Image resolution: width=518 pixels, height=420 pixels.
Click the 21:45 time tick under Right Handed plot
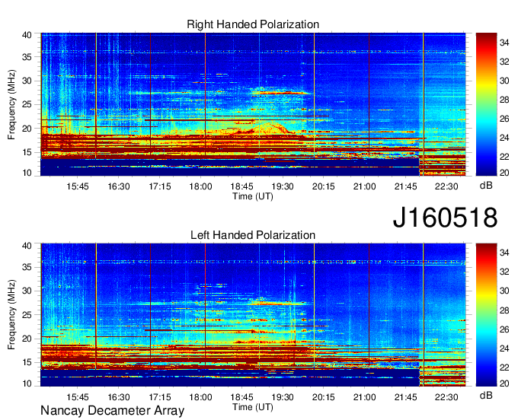405,186
